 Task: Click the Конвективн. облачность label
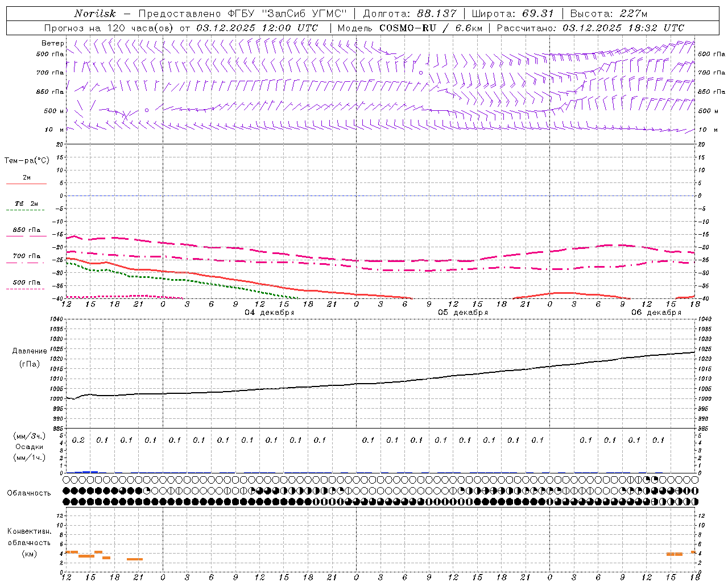point(29,537)
